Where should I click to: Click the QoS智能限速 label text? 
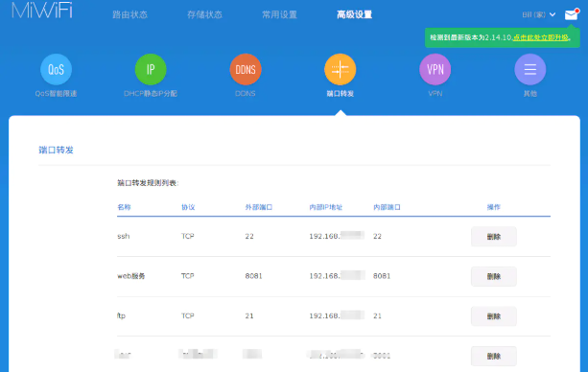(56, 93)
